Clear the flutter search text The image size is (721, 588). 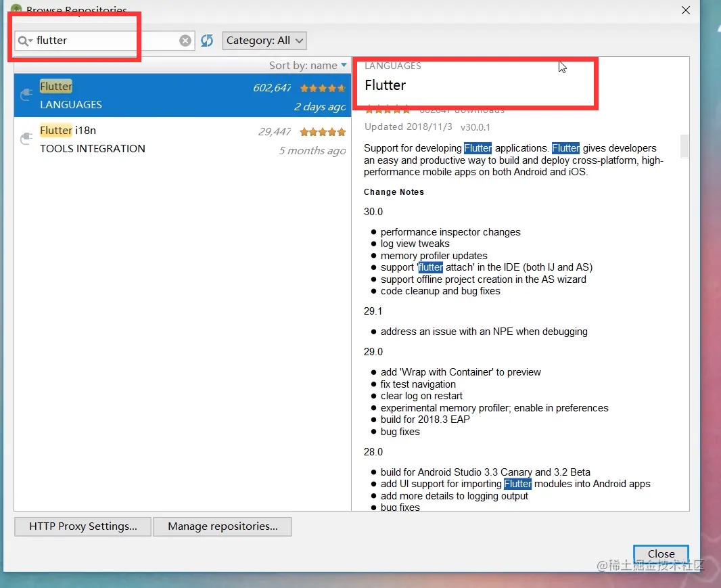tap(185, 41)
